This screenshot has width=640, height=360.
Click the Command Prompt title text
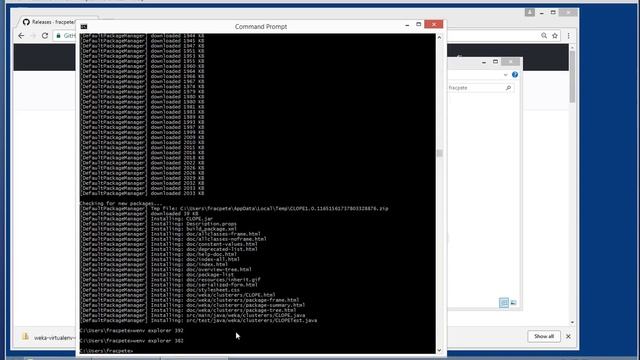pyautogui.click(x=261, y=27)
